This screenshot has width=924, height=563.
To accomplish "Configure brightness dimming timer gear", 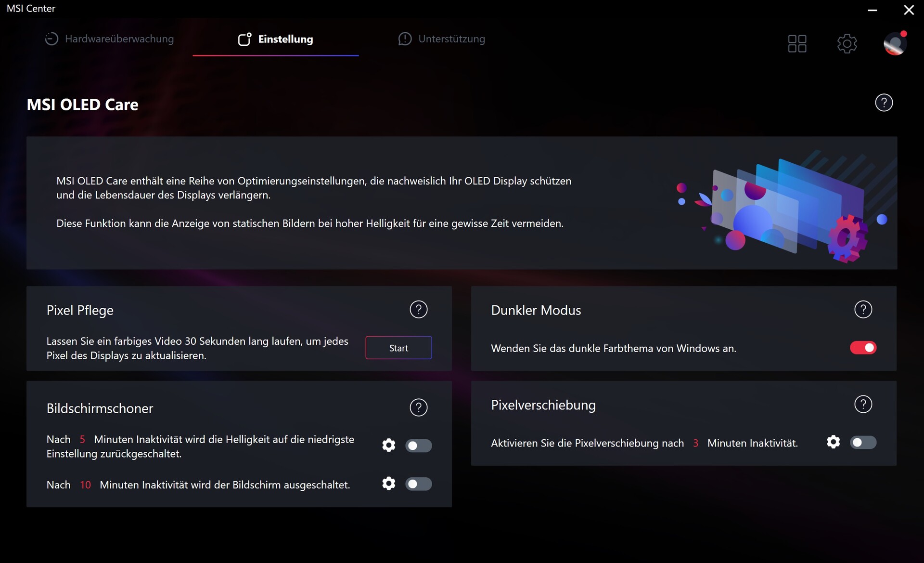I will coord(388,445).
